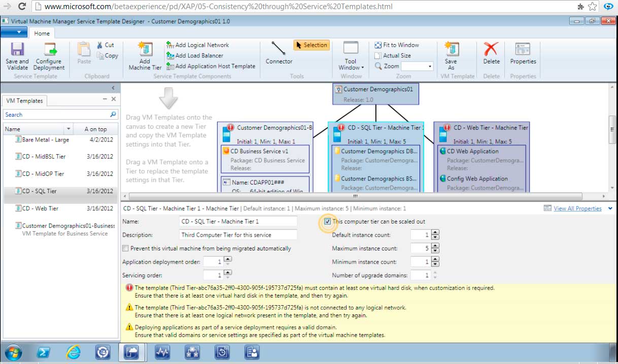The image size is (618, 364).
Task: Toggle 'This computer tier can be scaled out'
Action: pyautogui.click(x=327, y=222)
